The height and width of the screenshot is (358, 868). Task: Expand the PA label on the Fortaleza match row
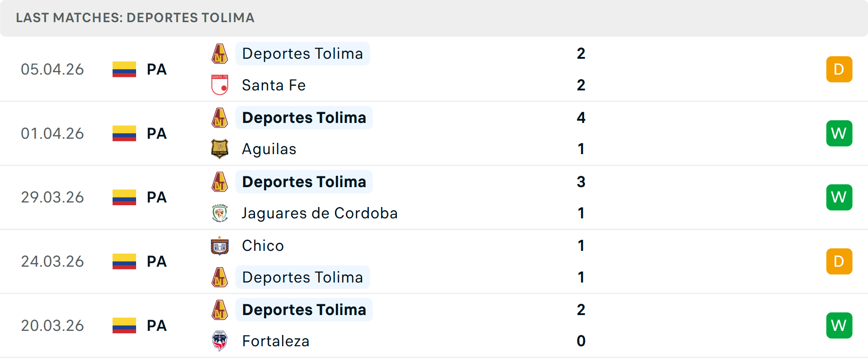pyautogui.click(x=156, y=325)
